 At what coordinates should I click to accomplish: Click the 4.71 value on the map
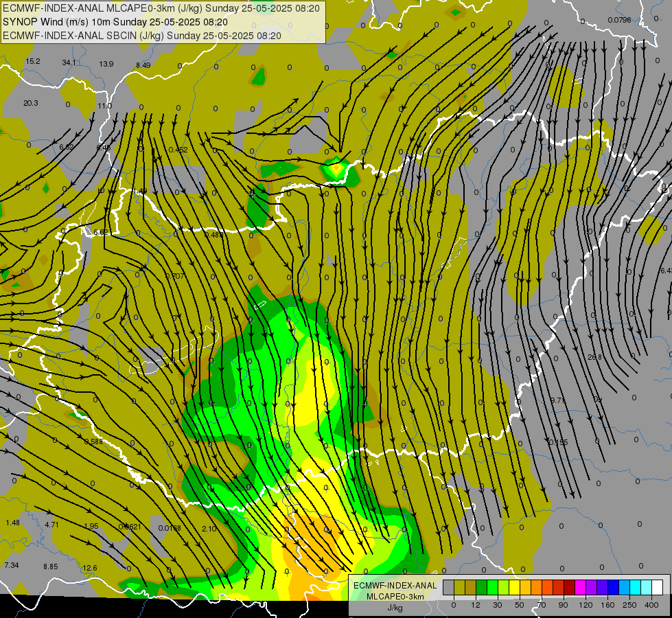51,524
